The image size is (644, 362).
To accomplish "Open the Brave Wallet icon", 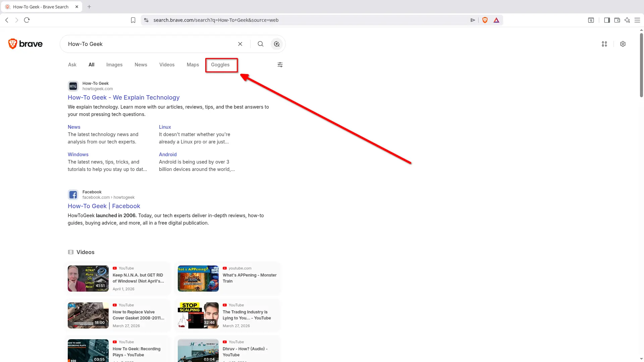I will (617, 20).
